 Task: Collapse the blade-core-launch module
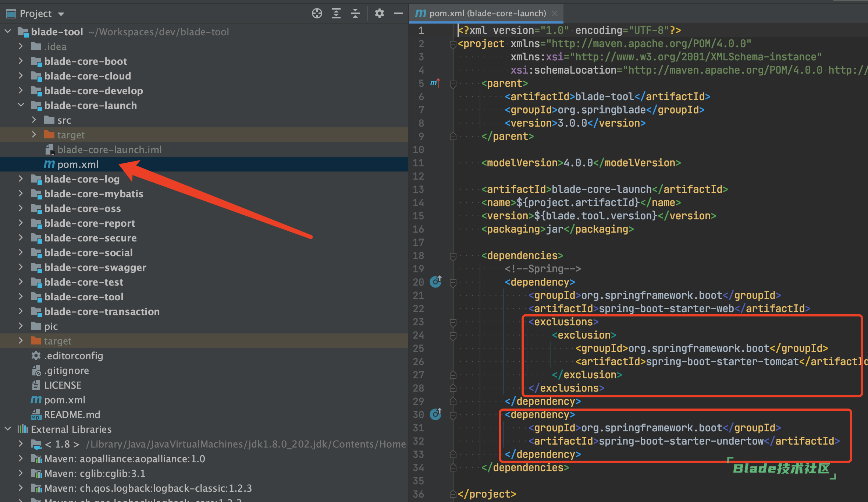click(21, 105)
